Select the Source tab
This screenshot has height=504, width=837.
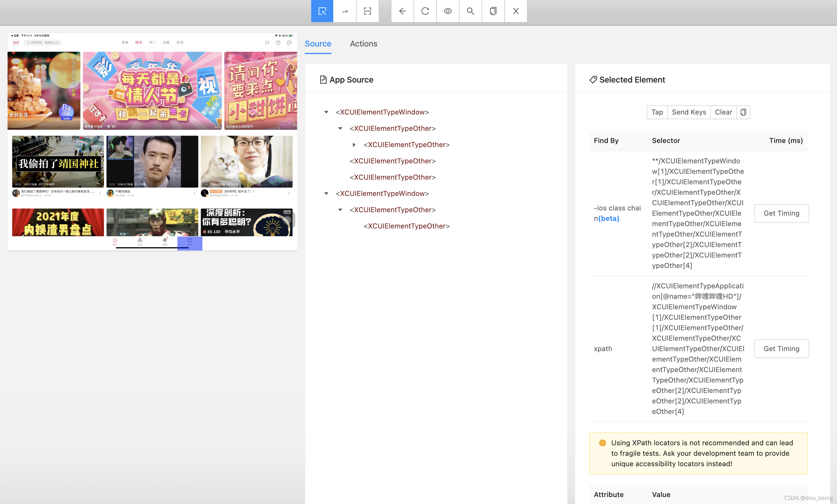318,43
